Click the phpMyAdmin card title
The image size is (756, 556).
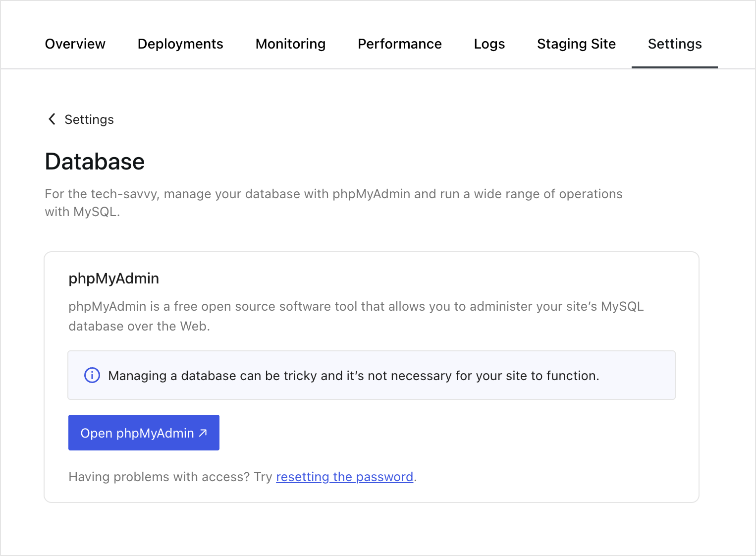(x=113, y=278)
